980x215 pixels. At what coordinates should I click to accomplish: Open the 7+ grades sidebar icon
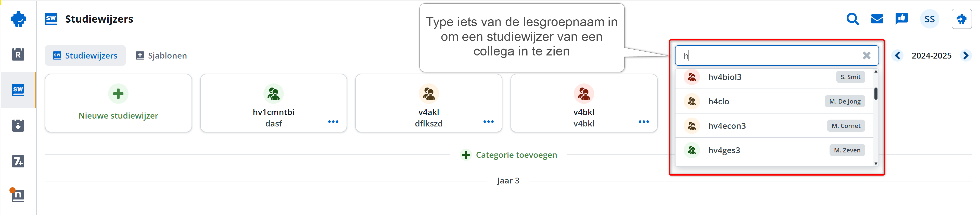[18, 161]
